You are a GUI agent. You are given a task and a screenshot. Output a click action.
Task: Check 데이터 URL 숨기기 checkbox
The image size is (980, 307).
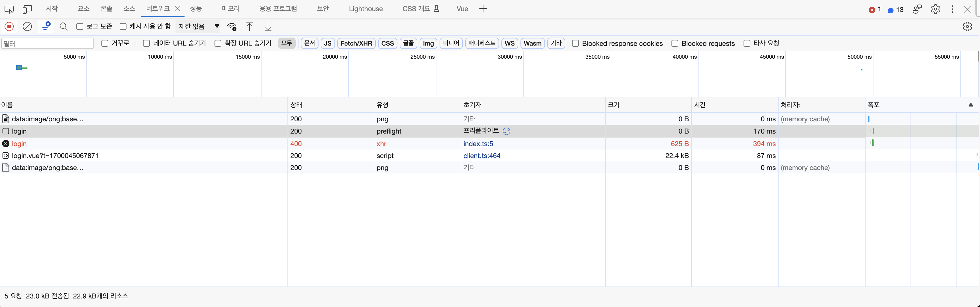tap(146, 43)
